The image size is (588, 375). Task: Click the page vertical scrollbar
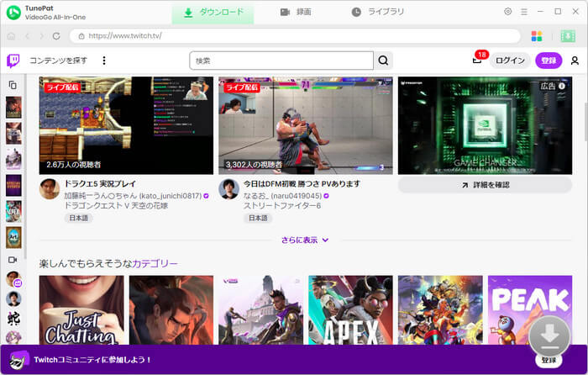click(585, 120)
